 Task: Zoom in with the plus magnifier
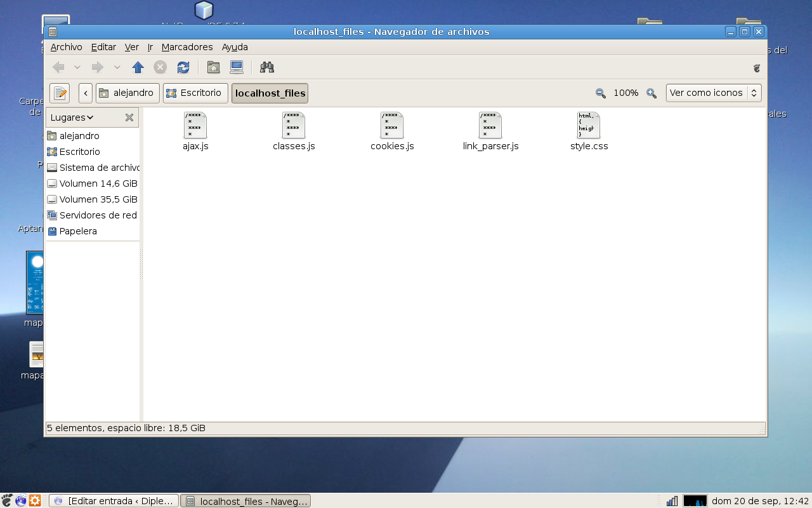pos(652,93)
